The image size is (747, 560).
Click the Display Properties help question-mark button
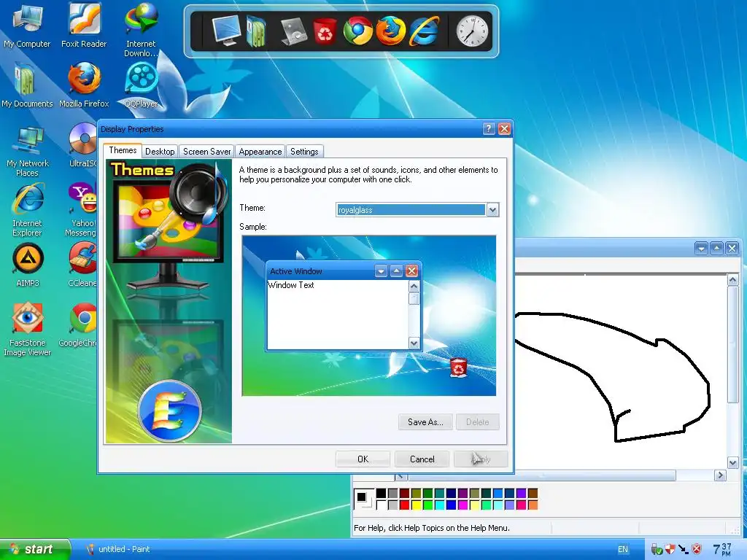489,128
